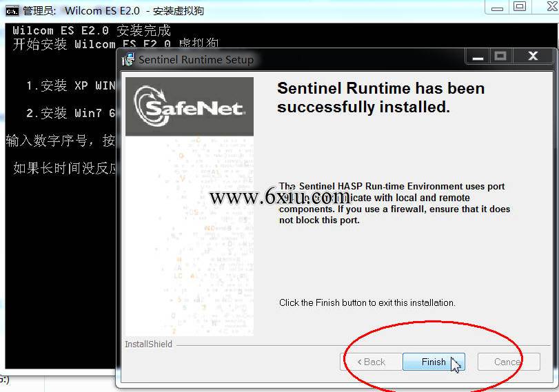Click the Sentinel dialog maximize button
This screenshot has height=392, width=559.
[x=500, y=56]
